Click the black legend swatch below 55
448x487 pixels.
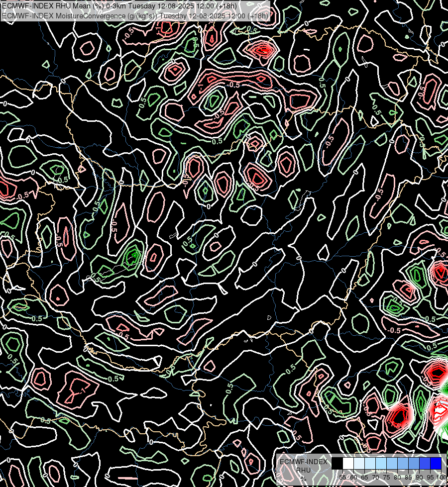[x=337, y=463]
